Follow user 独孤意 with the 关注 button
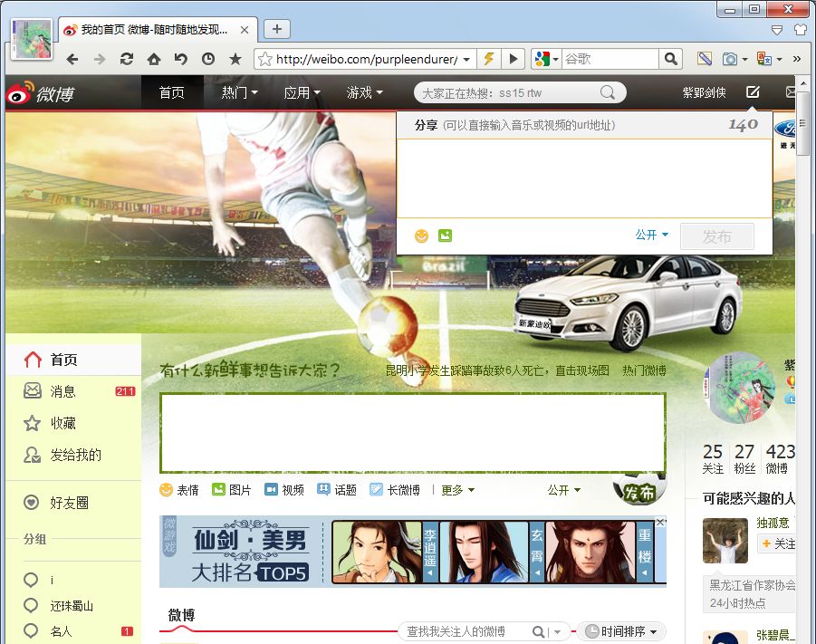Screen dimensions: 816x644 point(777,543)
